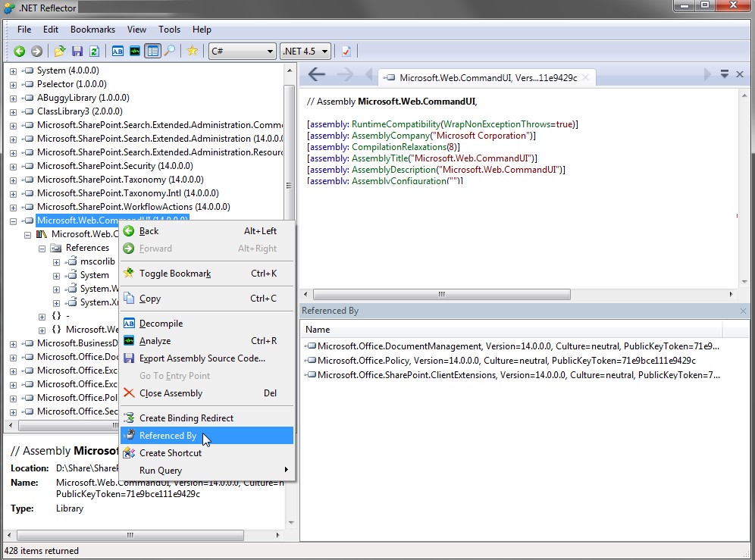Click the Refresh toolbar icon
The image size is (755, 560).
point(94,51)
